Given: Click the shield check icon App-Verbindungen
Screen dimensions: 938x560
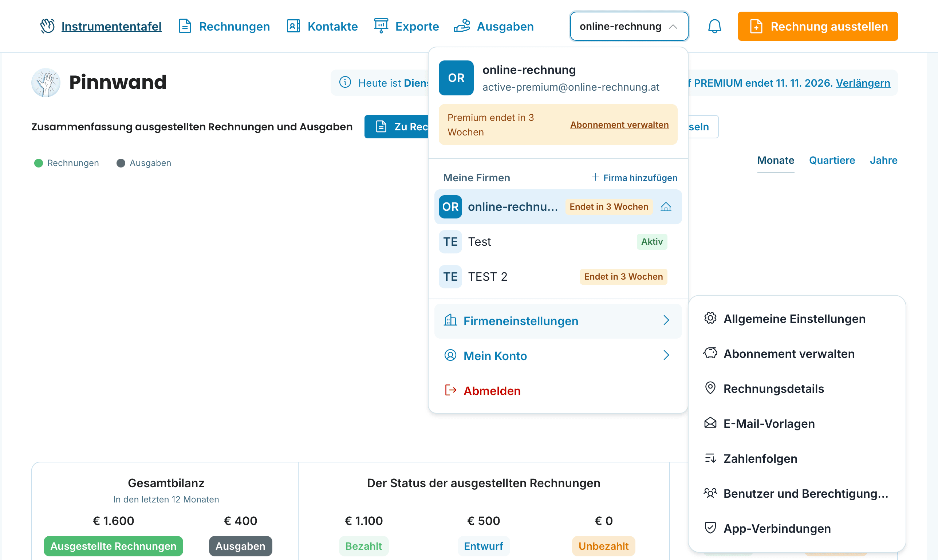Looking at the screenshot, I should [x=710, y=528].
